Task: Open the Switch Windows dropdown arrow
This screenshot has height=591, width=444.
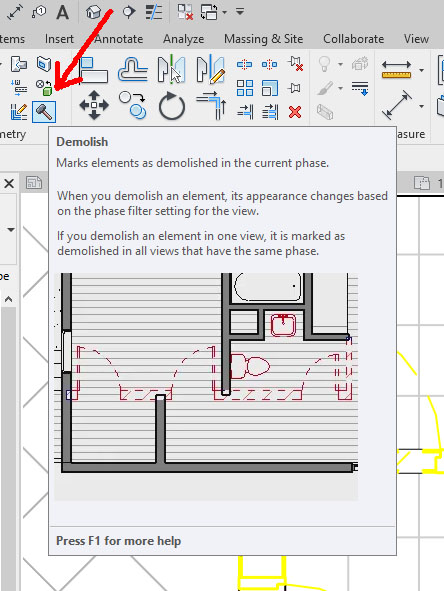Action: pos(225,12)
